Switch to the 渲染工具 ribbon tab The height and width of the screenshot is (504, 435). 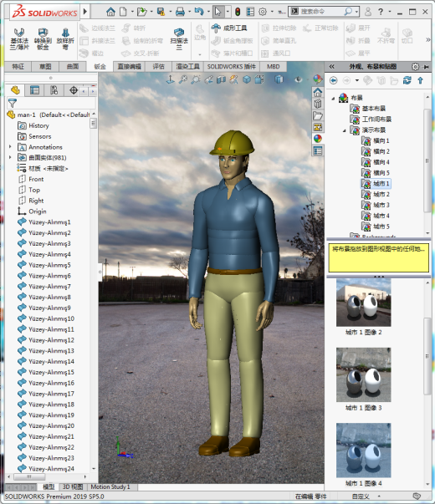pyautogui.click(x=188, y=67)
